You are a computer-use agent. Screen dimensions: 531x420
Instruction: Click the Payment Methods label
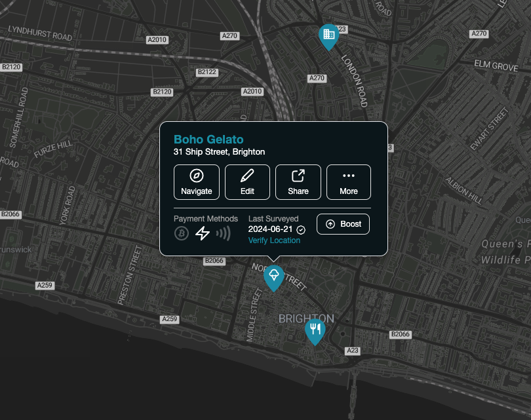click(206, 219)
